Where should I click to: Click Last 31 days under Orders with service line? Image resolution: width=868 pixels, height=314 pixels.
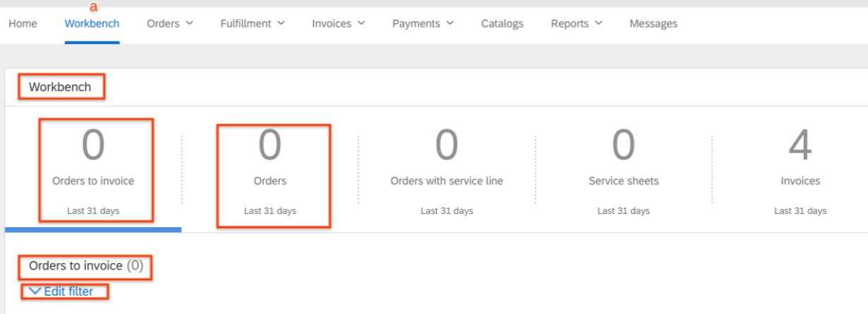tap(447, 211)
